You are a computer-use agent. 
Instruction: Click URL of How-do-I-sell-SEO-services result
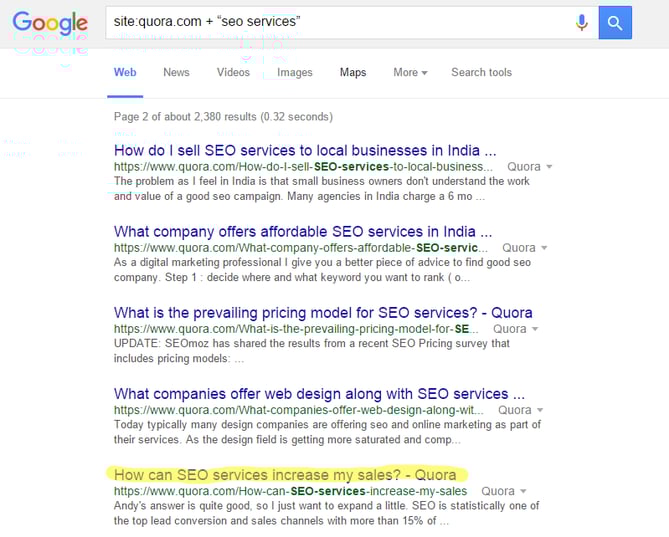tap(303, 167)
